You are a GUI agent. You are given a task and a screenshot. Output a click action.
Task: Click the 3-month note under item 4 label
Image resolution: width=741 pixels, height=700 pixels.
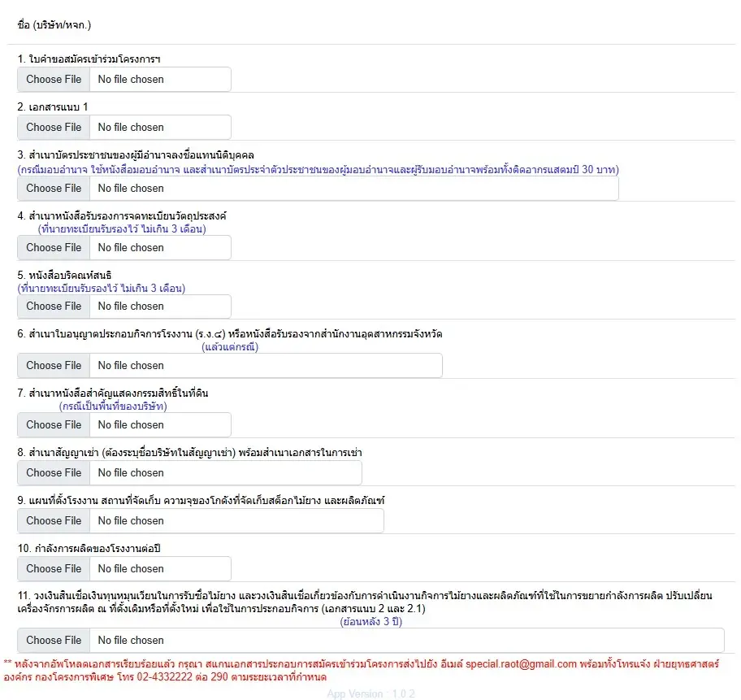pyautogui.click(x=122, y=229)
